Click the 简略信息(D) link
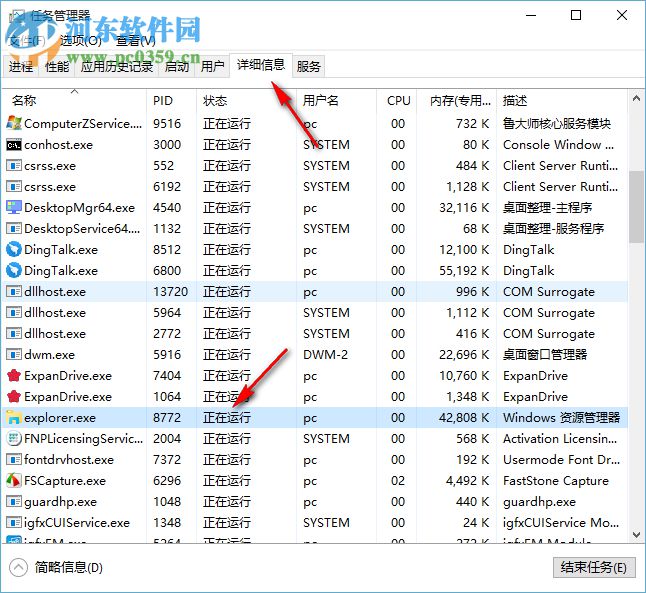646x593 pixels. 68,568
